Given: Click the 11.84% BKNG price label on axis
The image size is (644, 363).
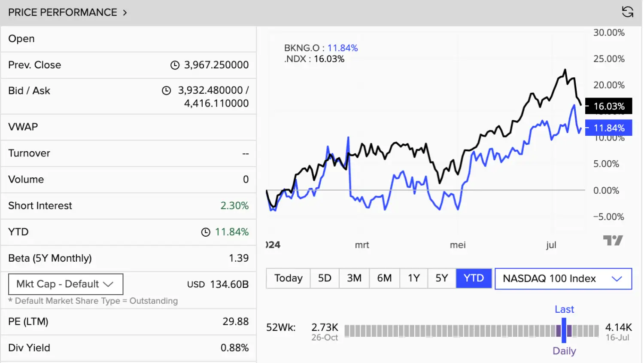Looking at the screenshot, I should point(609,128).
